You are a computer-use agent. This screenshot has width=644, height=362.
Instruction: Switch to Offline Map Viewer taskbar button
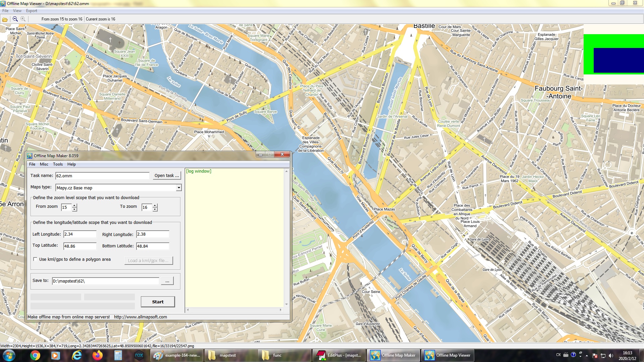(x=447, y=355)
